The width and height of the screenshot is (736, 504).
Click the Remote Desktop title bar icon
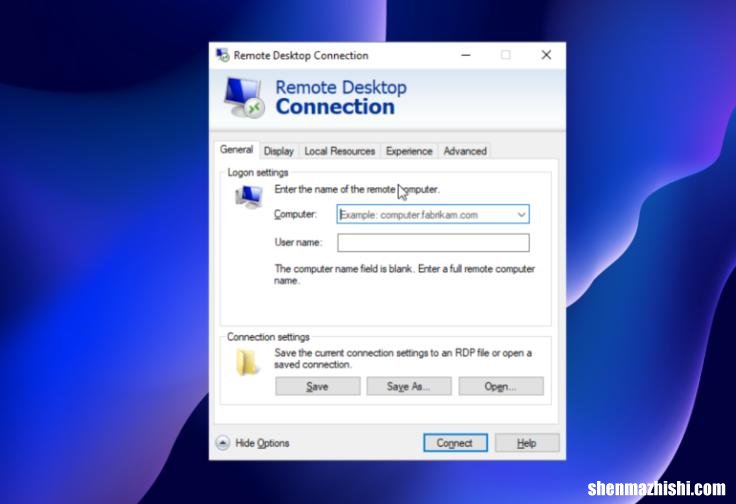click(222, 55)
